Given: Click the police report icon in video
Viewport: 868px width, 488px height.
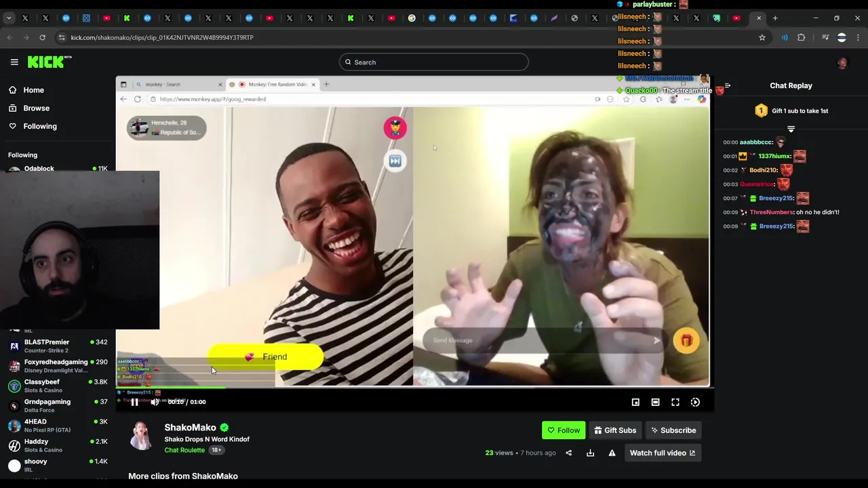Looking at the screenshot, I should [395, 128].
